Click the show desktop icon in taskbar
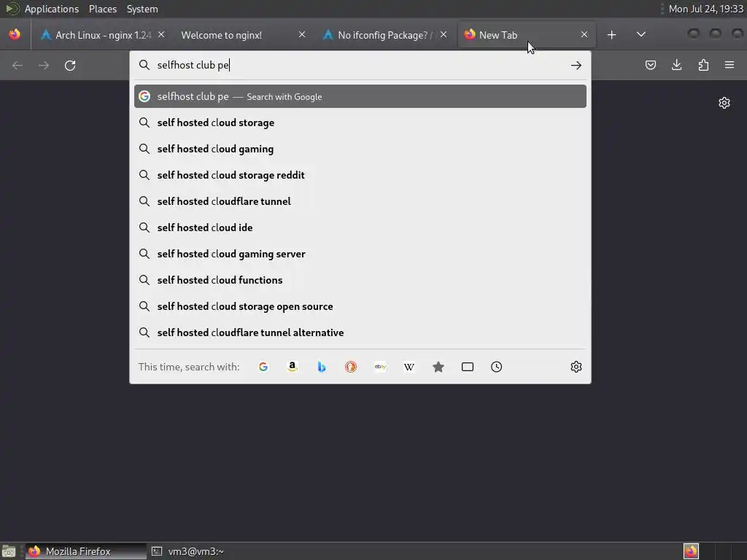747x560 pixels. [9, 551]
